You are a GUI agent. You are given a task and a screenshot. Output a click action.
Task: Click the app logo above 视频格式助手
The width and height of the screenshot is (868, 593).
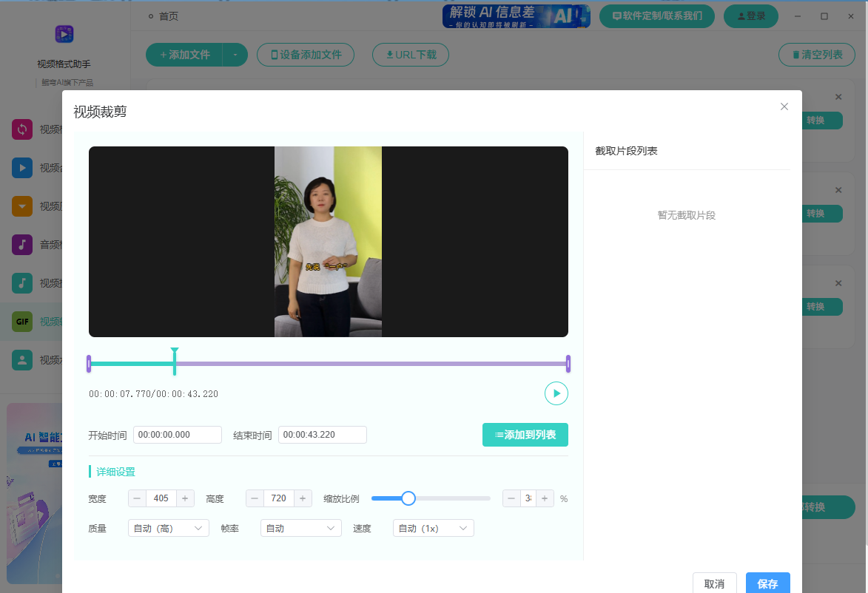[x=64, y=34]
